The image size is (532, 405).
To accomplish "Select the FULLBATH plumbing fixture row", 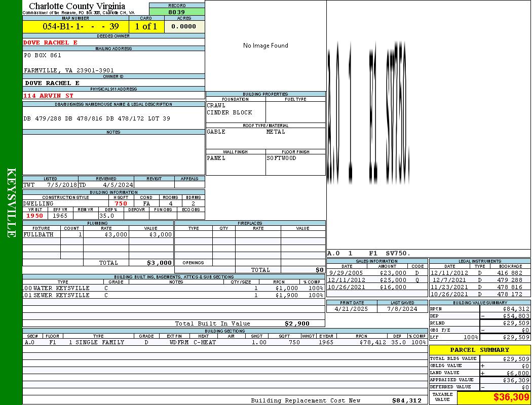I will [98, 235].
